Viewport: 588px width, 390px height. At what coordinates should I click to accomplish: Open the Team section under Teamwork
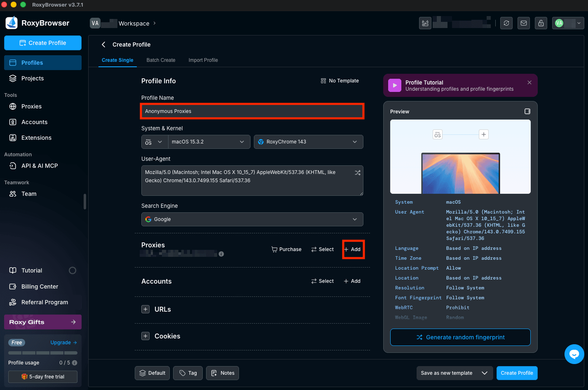coord(28,194)
